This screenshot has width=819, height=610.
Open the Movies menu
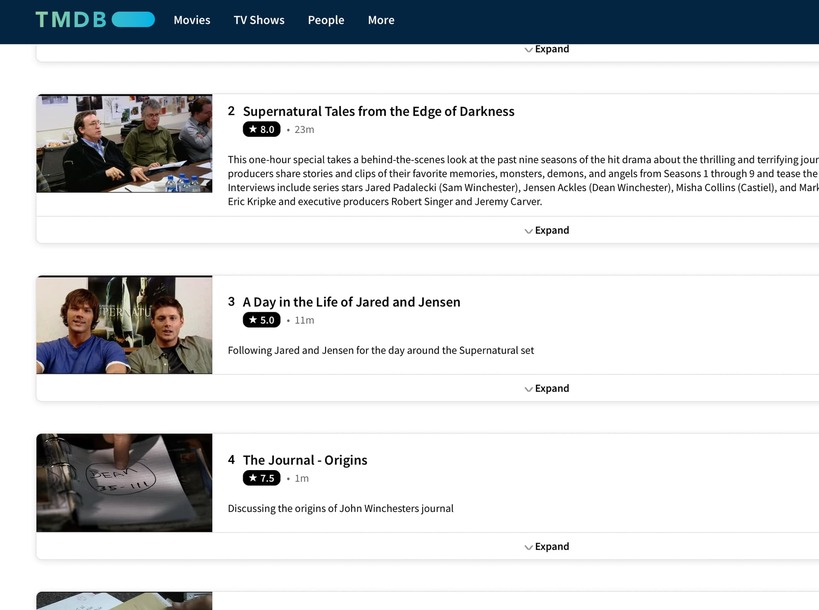point(192,20)
